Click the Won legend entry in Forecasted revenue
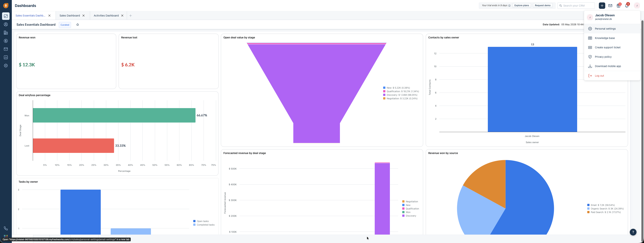The width and height of the screenshot is (644, 243). coord(408,212)
